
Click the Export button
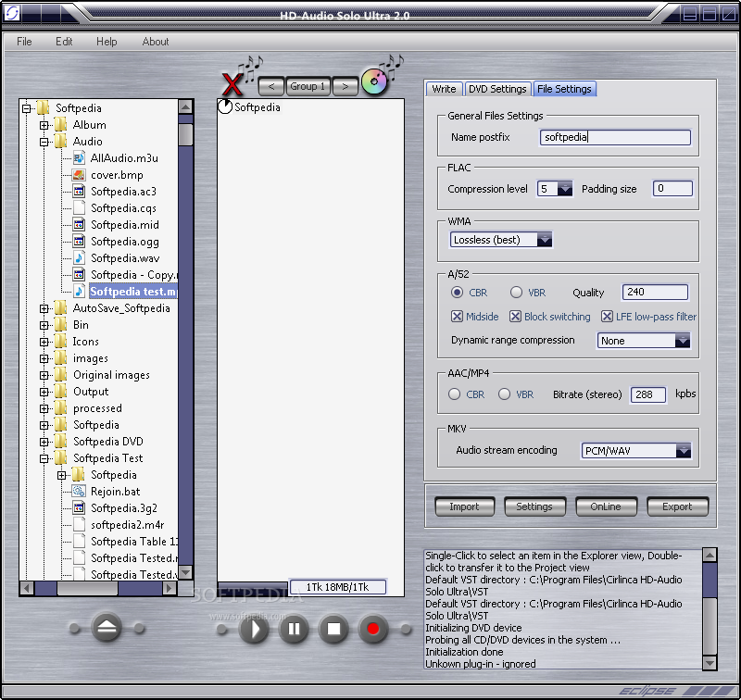(x=677, y=506)
